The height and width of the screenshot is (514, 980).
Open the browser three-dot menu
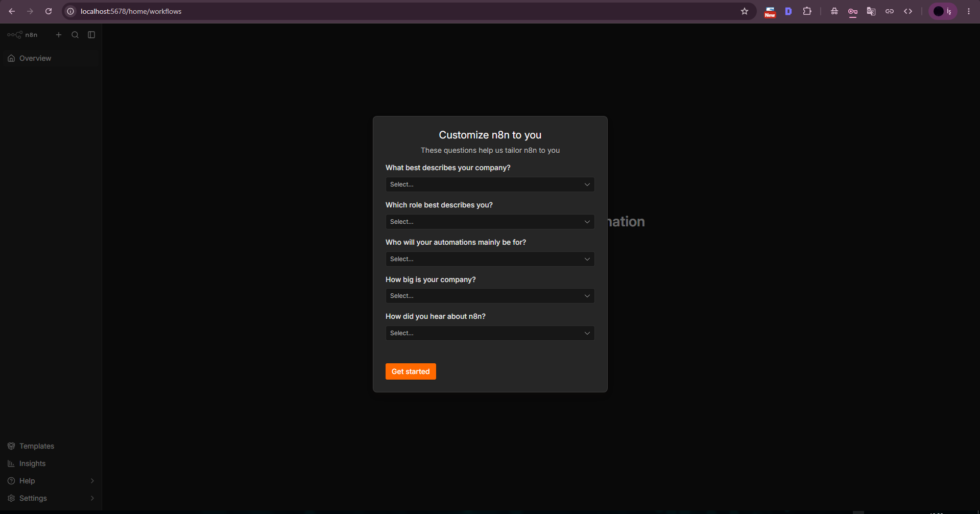[x=969, y=11]
